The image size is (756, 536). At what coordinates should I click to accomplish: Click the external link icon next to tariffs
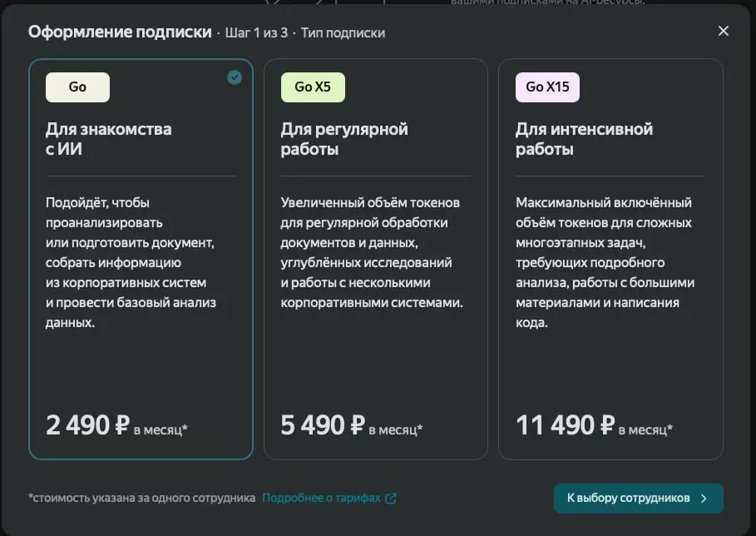pos(391,499)
